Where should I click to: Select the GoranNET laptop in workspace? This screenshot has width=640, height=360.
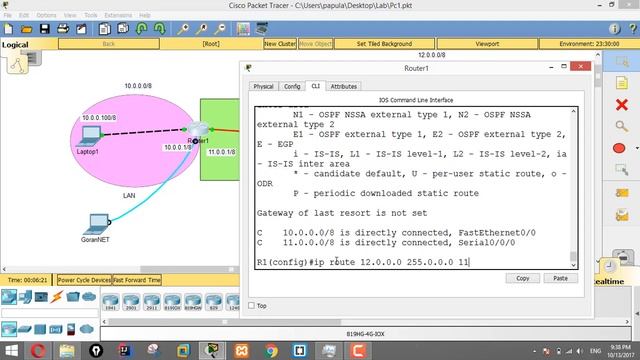point(97,225)
